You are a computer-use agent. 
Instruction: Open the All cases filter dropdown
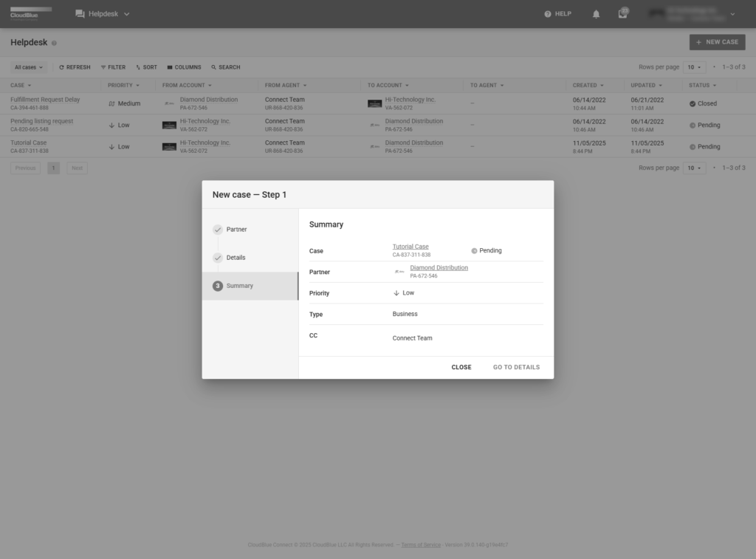(x=29, y=67)
